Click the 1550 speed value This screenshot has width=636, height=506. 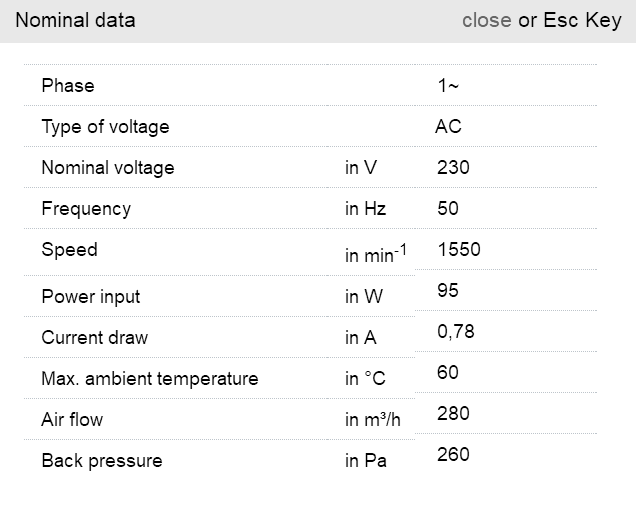[x=459, y=249]
